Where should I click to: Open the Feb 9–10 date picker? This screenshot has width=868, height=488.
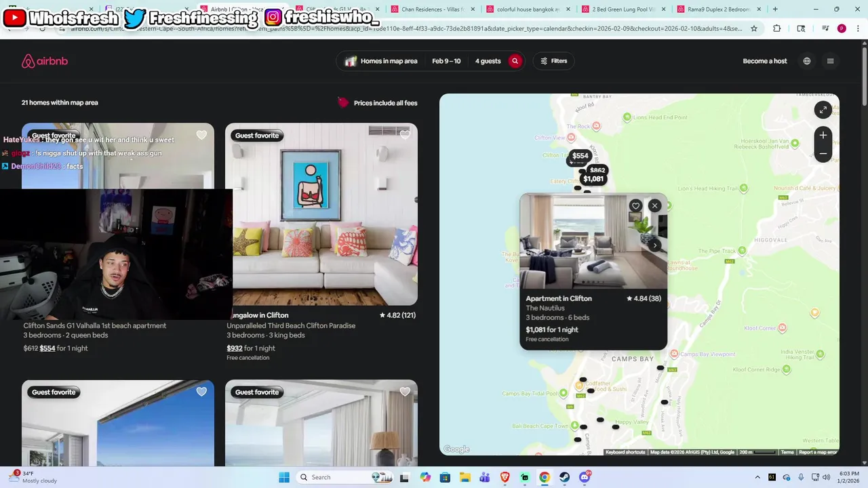coord(446,61)
